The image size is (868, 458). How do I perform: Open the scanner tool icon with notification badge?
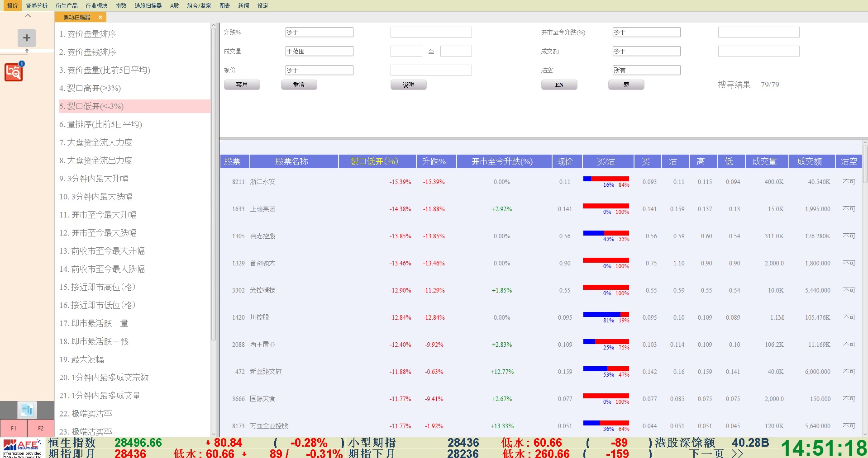coord(14,72)
